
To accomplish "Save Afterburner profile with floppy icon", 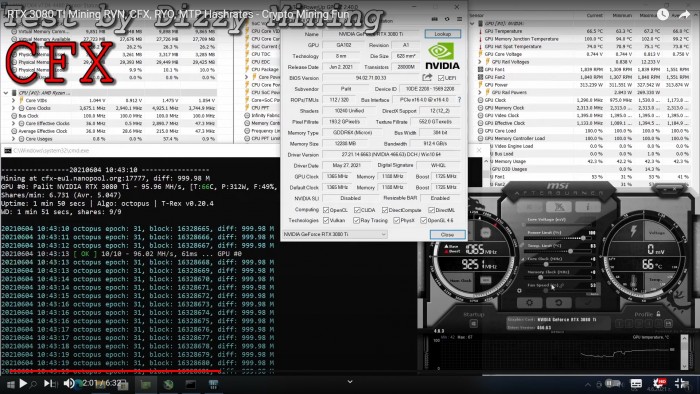I will (x=668, y=323).
